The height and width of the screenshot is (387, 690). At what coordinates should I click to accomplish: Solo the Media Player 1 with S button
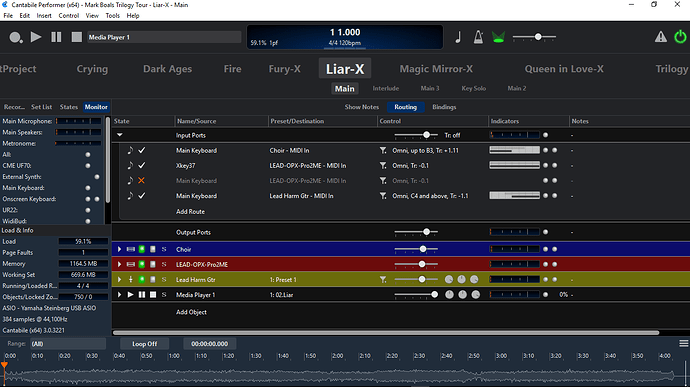click(164, 295)
